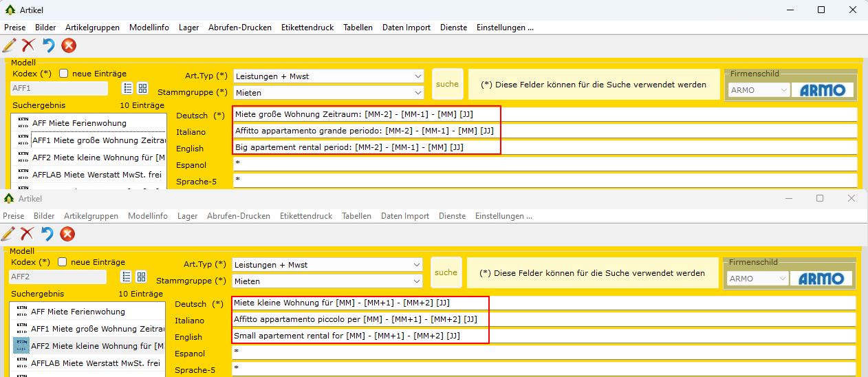868x377 pixels.
Task: Select 'AFF Miete Ferienwohung' in the lower results list
Action: [78, 312]
